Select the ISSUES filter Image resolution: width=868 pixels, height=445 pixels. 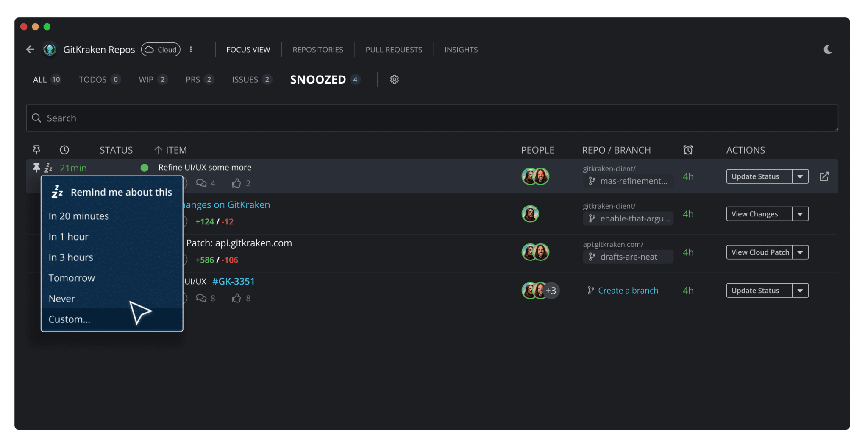[x=252, y=80]
